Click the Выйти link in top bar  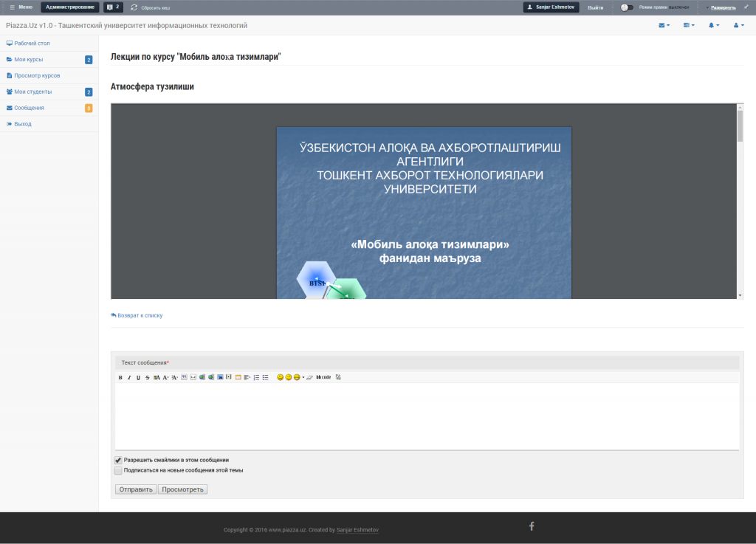pyautogui.click(x=596, y=7)
